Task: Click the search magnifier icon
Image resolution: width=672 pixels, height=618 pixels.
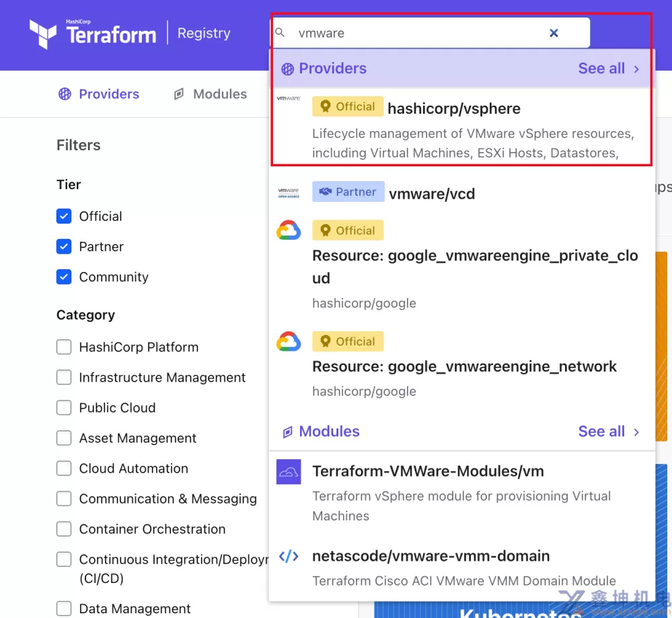Action: tap(280, 32)
